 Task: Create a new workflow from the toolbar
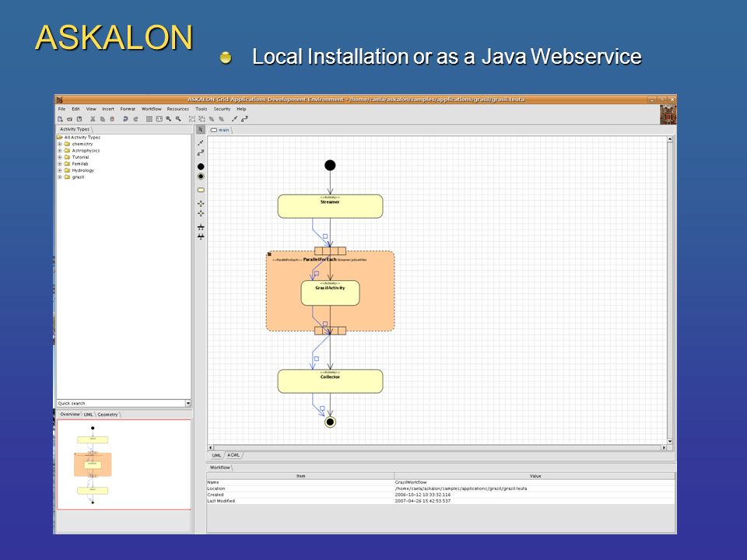pyautogui.click(x=60, y=118)
